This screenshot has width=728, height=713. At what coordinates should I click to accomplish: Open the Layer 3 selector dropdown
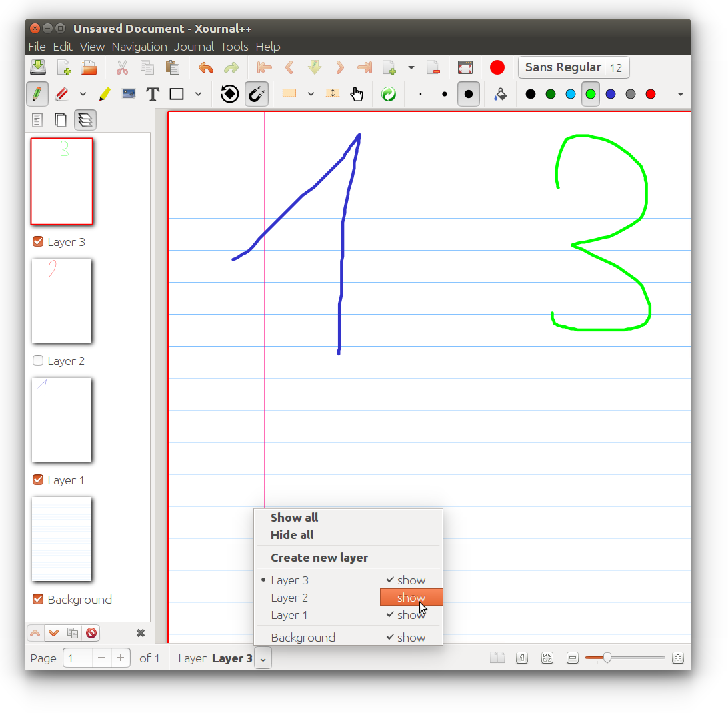(263, 658)
